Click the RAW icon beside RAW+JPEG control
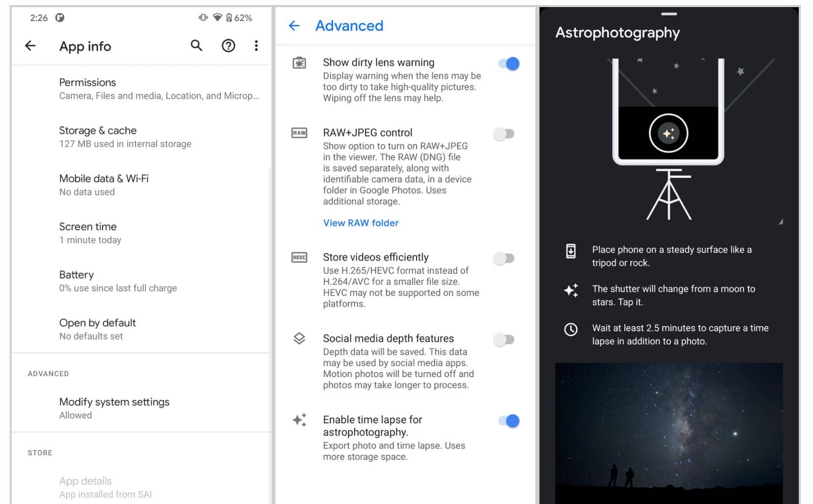Image resolution: width=813 pixels, height=504 pixels. click(299, 133)
